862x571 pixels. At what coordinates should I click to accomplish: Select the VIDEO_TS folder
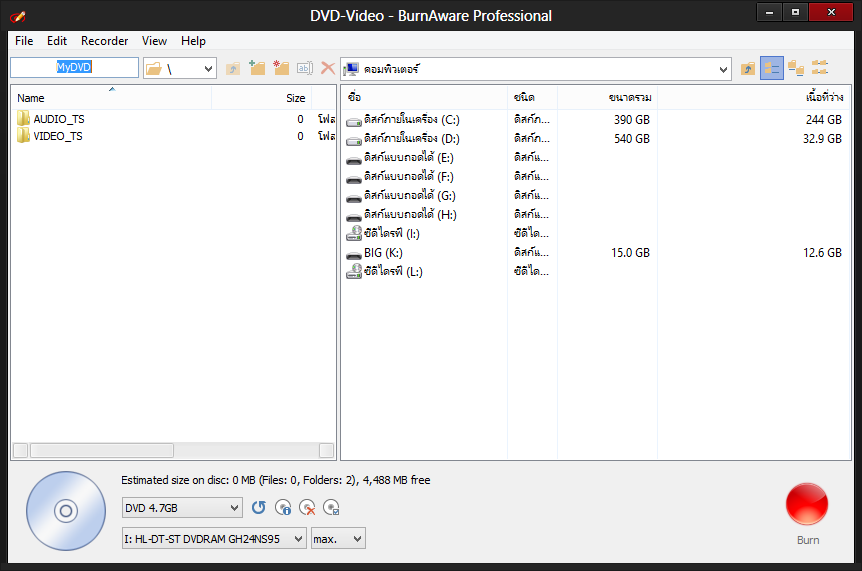[x=49, y=136]
